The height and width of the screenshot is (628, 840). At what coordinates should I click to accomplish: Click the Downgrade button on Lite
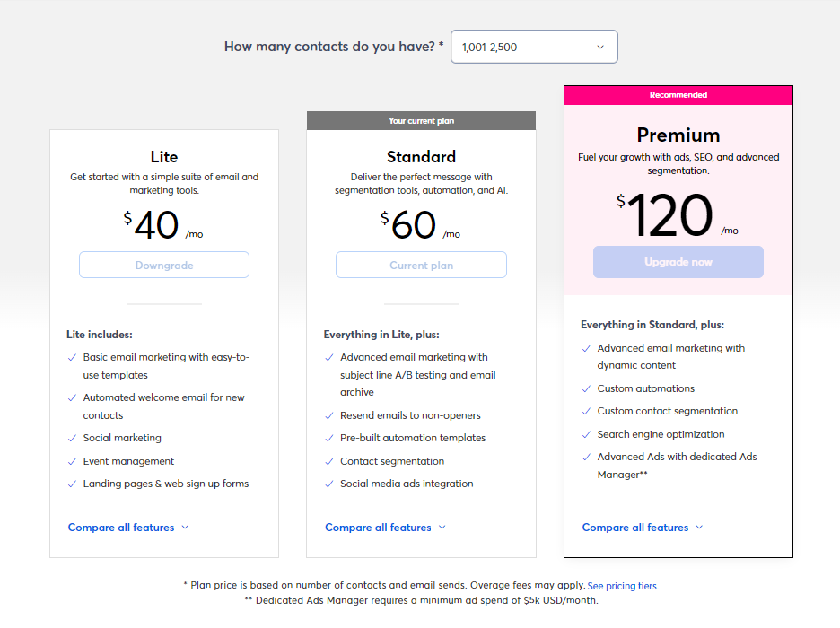[x=164, y=266]
